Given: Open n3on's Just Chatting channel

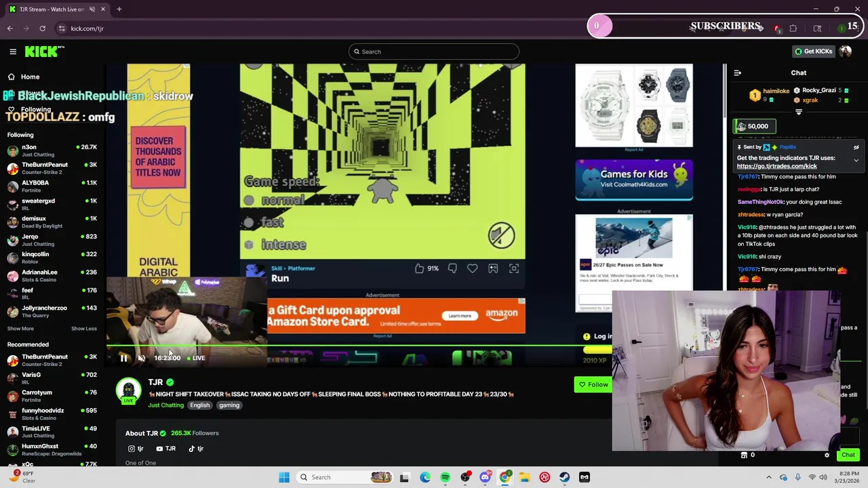Looking at the screenshot, I should [x=52, y=150].
